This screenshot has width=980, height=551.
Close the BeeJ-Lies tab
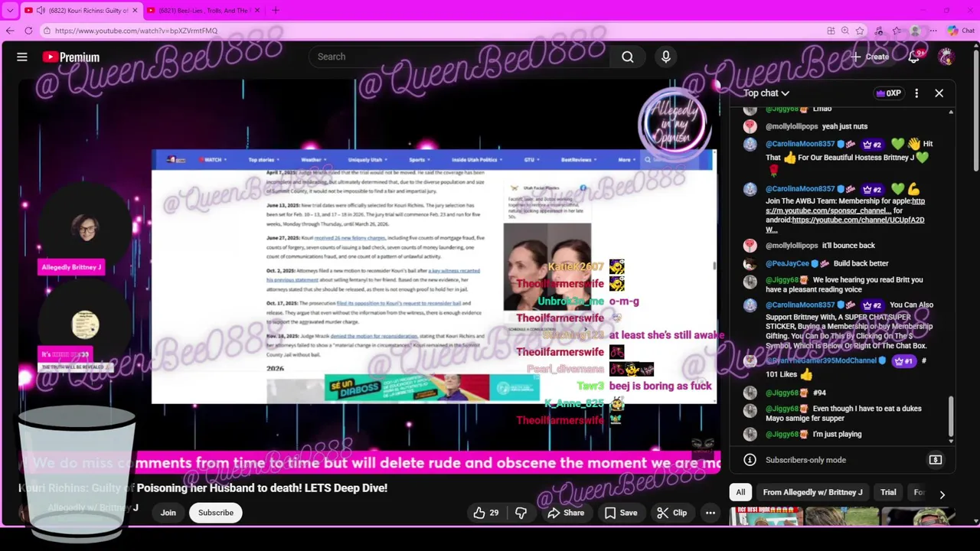point(257,11)
